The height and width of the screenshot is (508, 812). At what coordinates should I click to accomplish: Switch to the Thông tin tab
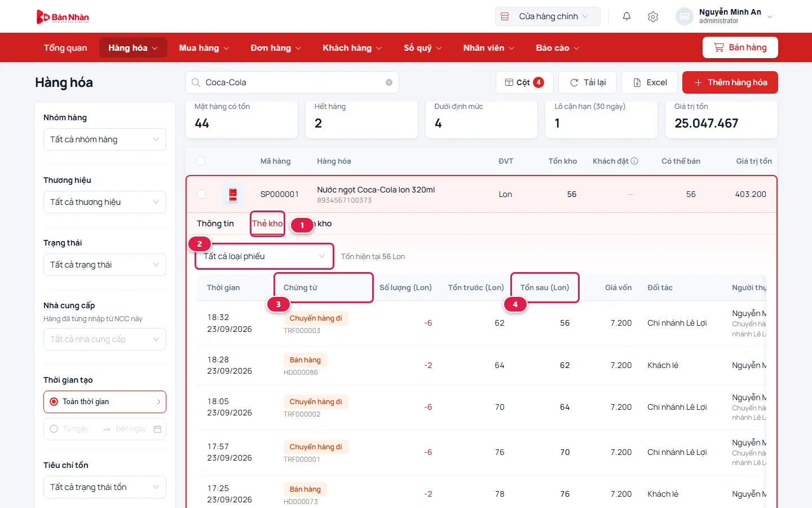215,224
